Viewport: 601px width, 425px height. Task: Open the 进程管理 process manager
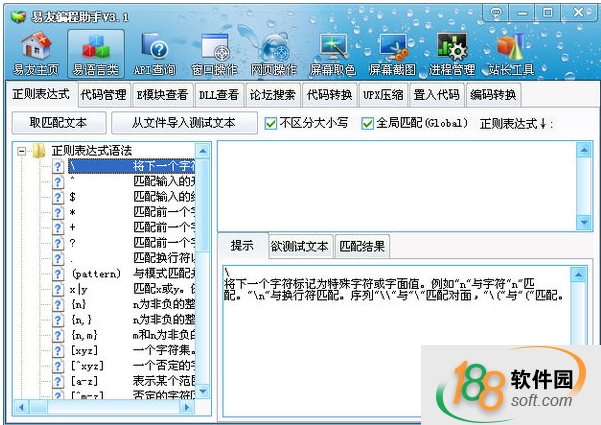pos(453,54)
